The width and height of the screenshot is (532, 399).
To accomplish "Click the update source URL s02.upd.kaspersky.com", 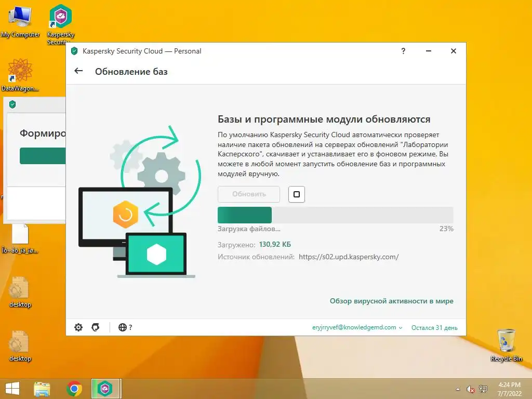I will point(349,257).
